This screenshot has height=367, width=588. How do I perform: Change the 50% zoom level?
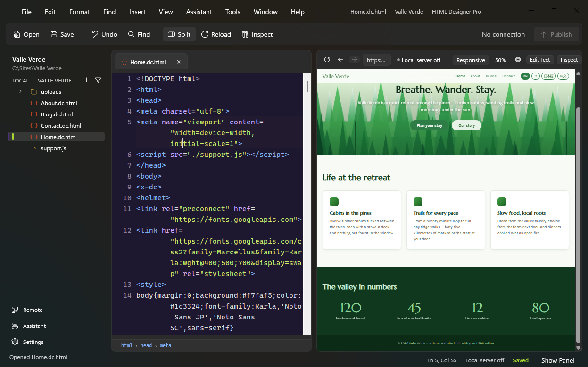(500, 60)
